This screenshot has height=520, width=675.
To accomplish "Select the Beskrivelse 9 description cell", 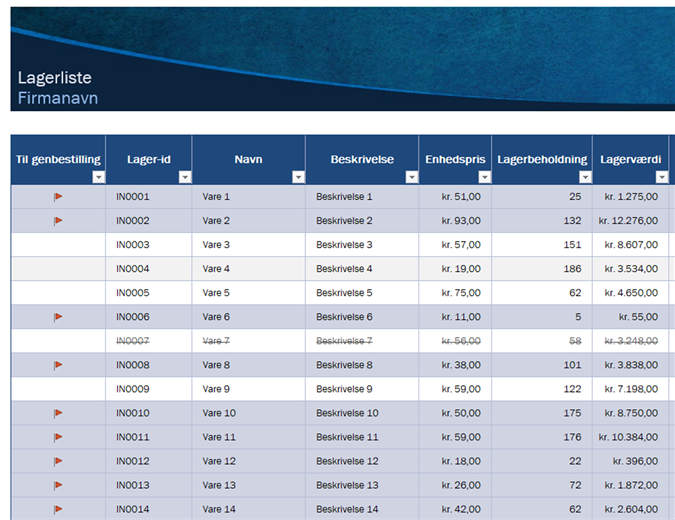I will (344, 389).
